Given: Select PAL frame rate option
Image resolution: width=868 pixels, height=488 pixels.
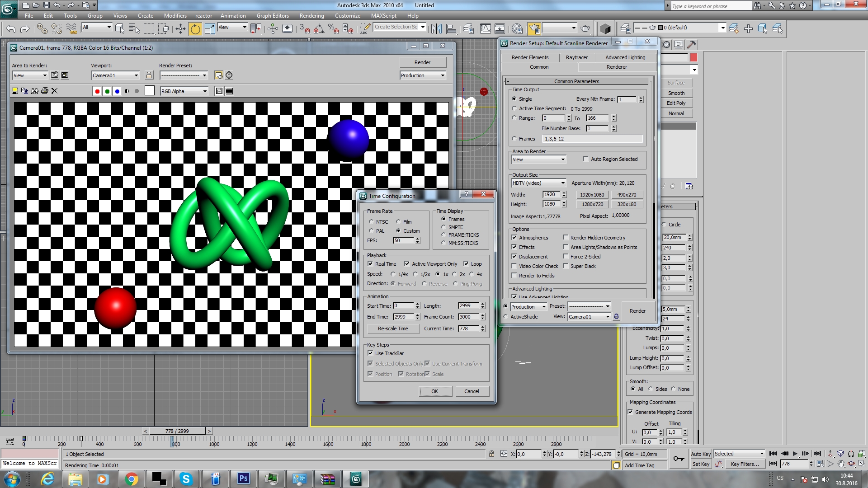Looking at the screenshot, I should (x=376, y=231).
